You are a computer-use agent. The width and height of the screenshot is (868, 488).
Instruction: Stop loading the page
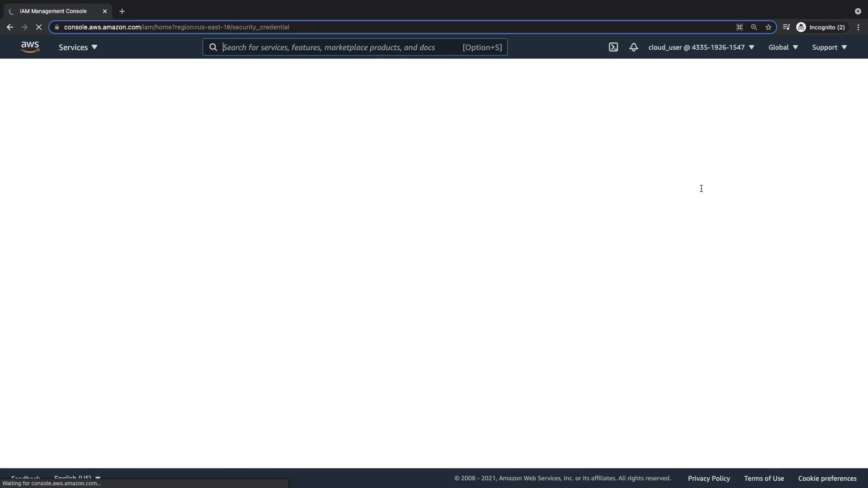tap(39, 27)
